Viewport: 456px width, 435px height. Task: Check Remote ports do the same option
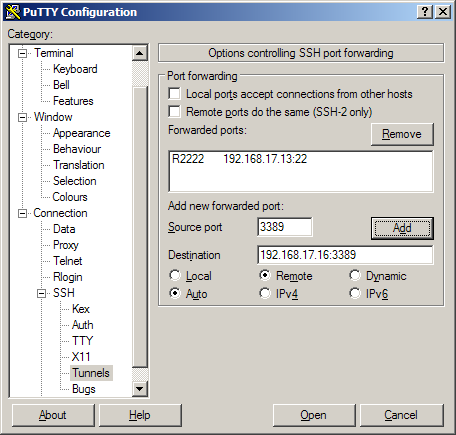coord(175,112)
